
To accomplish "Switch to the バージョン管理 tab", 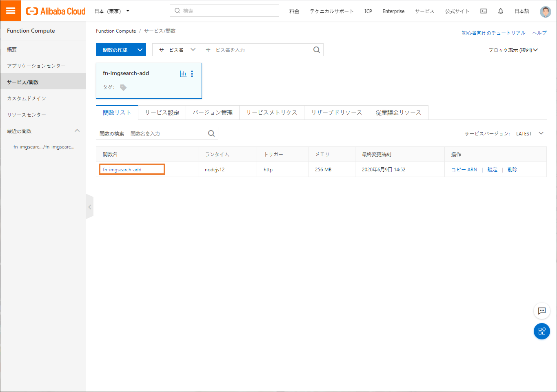I will pyautogui.click(x=213, y=113).
